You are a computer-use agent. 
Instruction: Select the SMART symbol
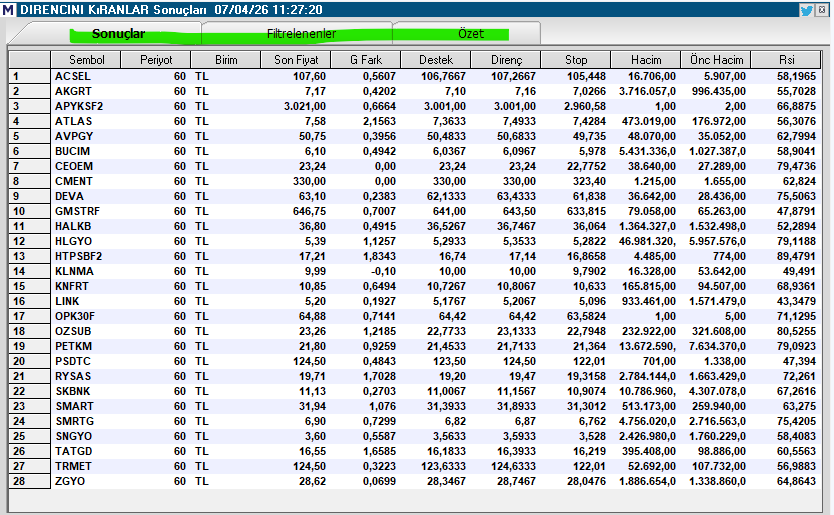(74, 406)
